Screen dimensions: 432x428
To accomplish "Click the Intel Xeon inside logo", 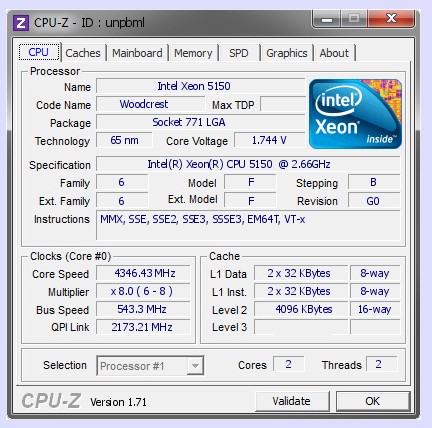I will point(355,114).
